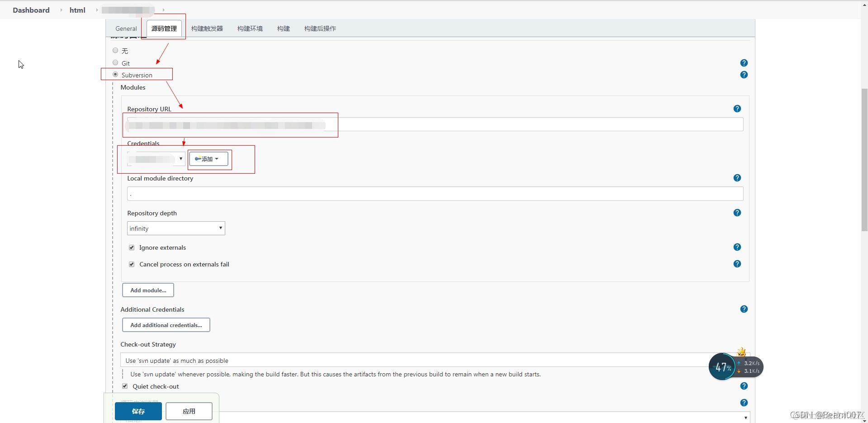The image size is (868, 423).
Task: Go to Dashboard breadcrumb link
Action: [x=31, y=10]
